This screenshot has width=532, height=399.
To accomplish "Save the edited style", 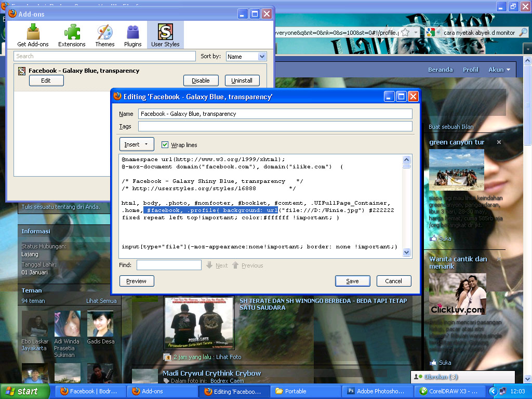I will click(x=353, y=281).
